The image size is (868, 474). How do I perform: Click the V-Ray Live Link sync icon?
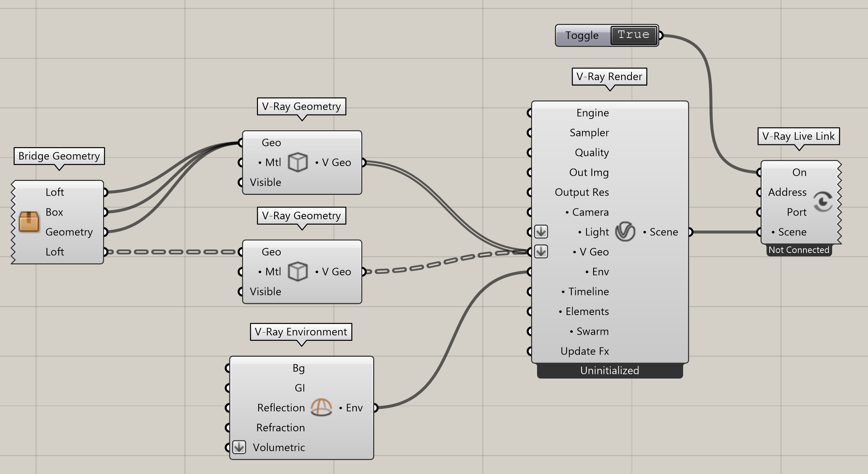(823, 202)
